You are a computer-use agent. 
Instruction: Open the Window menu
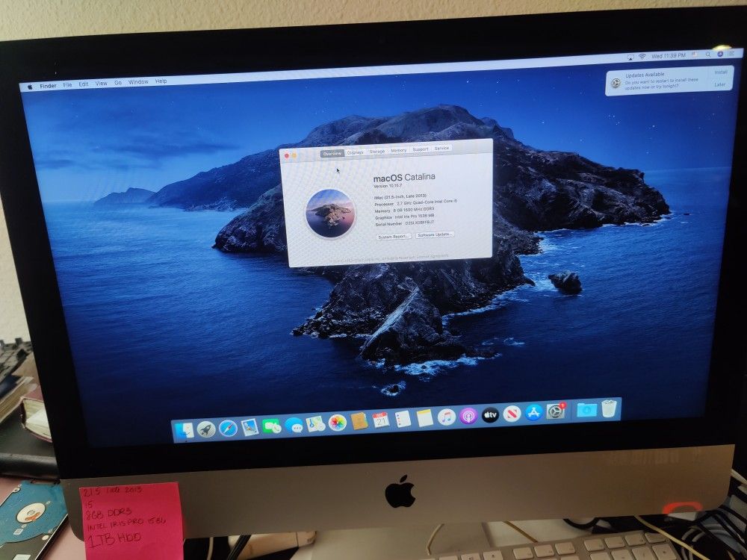[x=138, y=82]
